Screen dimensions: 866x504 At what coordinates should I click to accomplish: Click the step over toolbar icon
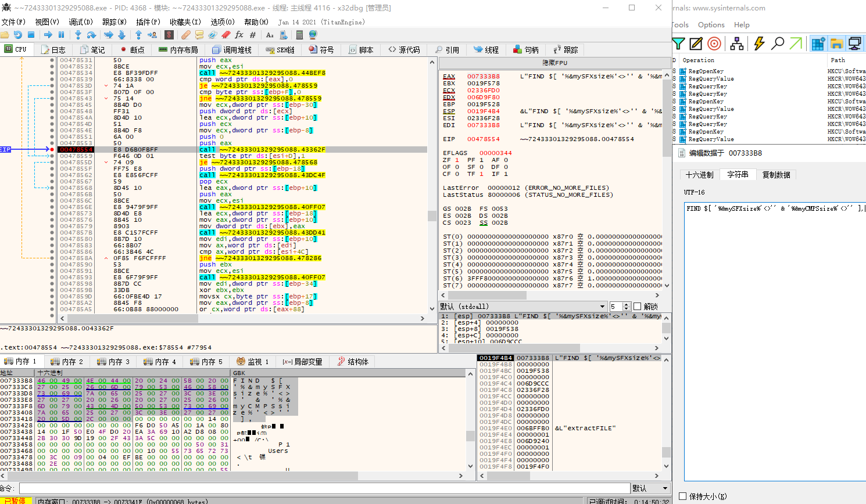(x=91, y=35)
